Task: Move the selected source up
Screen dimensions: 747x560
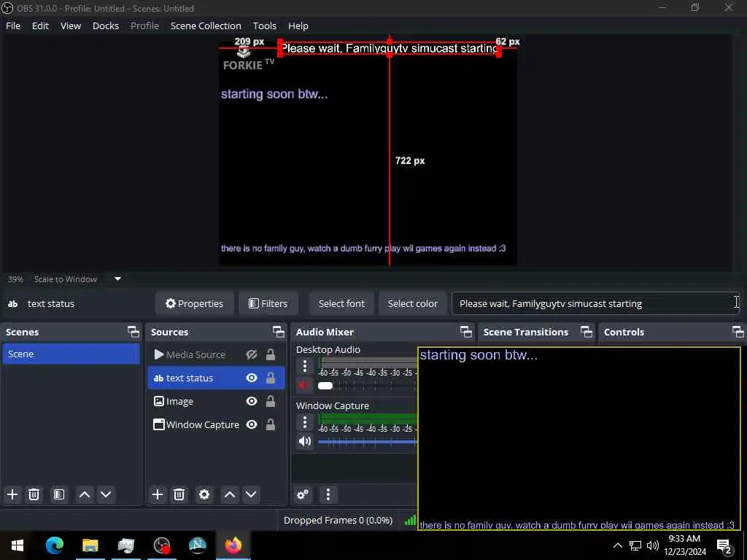Action: [230, 495]
